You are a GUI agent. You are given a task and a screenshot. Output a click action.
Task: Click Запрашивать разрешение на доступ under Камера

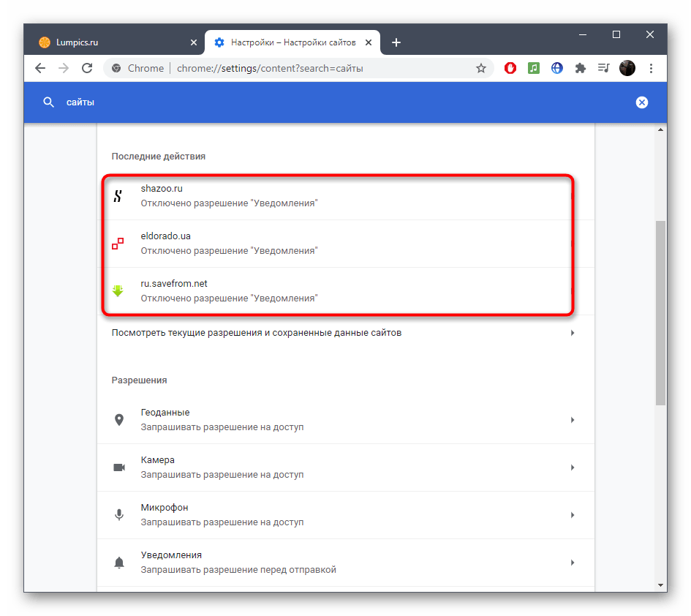(222, 475)
